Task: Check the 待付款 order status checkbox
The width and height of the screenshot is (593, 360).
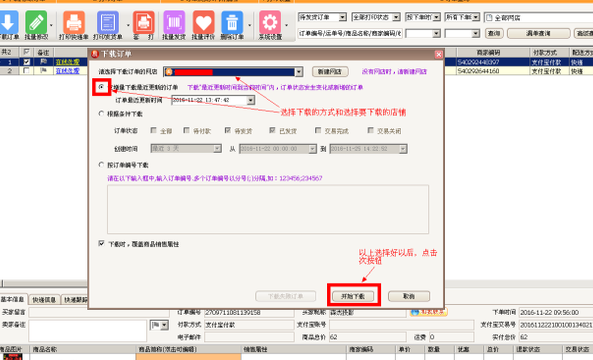Action: [186, 130]
